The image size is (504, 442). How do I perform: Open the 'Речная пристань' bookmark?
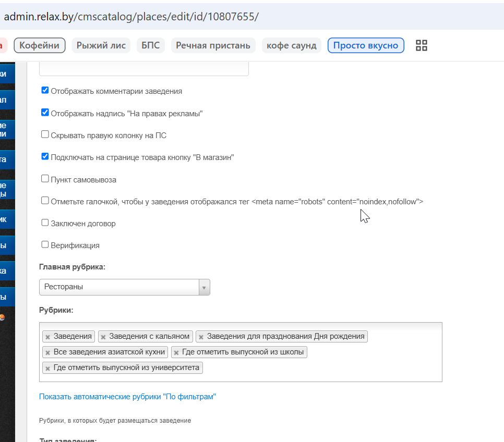click(213, 45)
